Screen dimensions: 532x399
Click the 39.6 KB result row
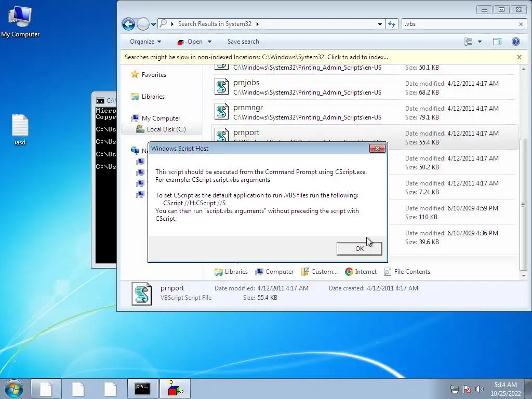451,237
